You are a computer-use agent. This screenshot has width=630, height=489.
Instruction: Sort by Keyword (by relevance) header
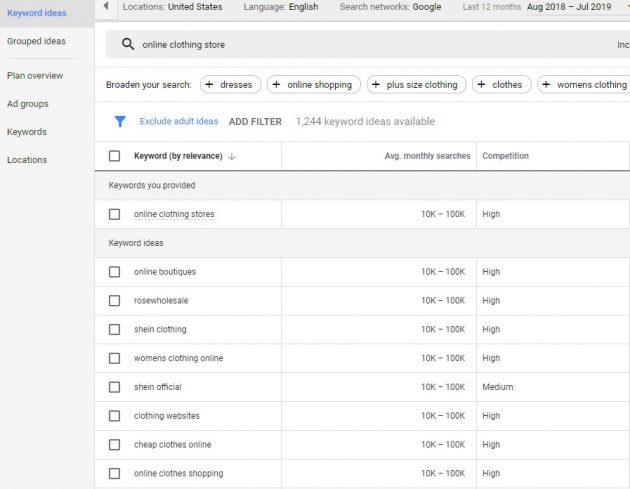(178, 156)
